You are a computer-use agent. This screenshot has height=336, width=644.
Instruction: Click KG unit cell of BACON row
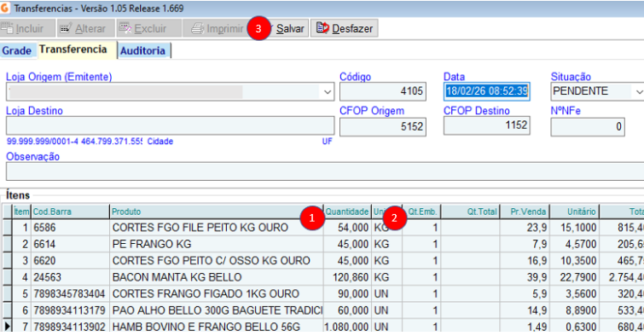pos(387,277)
